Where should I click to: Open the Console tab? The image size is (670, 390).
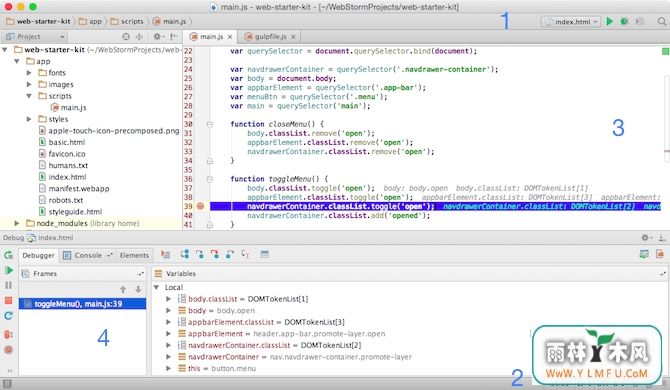[x=88, y=255]
